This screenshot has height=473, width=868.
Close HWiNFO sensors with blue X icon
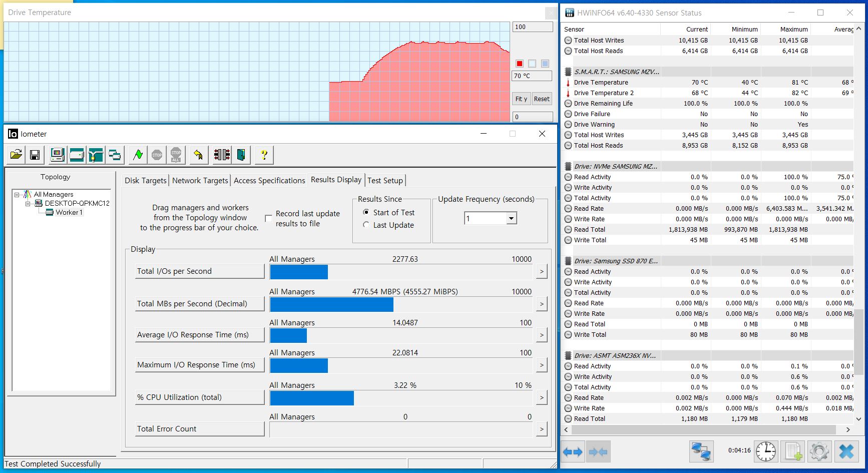(846, 452)
